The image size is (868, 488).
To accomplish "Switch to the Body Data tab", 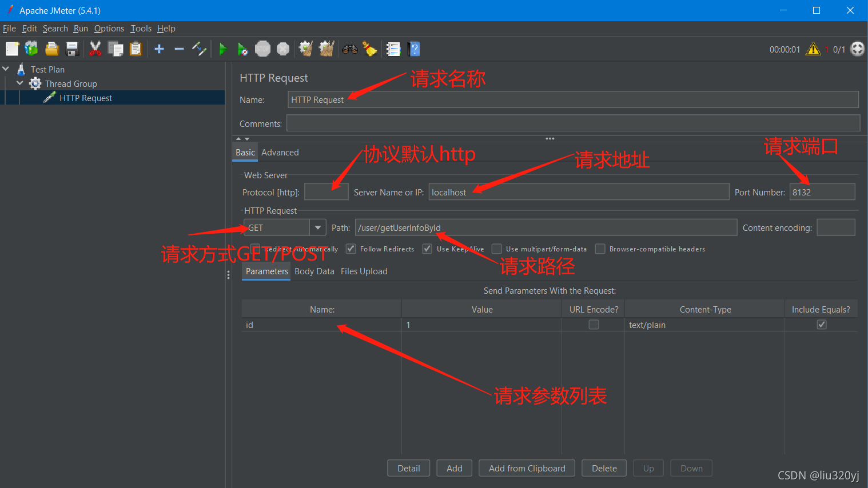I will tap(314, 271).
